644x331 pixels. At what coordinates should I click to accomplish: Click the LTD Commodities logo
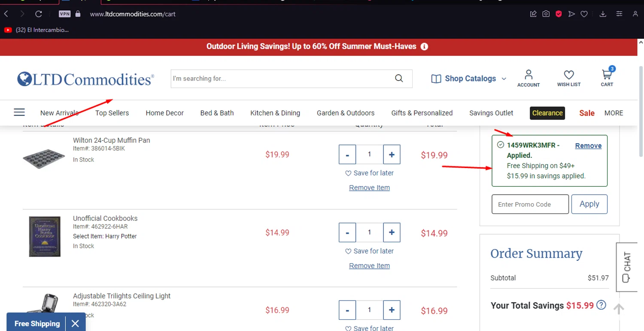point(86,79)
